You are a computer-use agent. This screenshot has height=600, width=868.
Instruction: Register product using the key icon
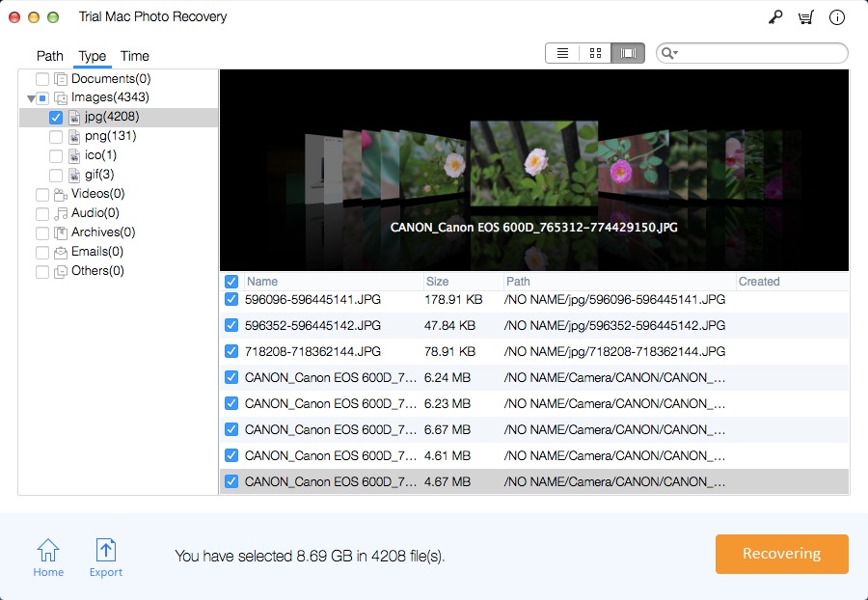[776, 16]
